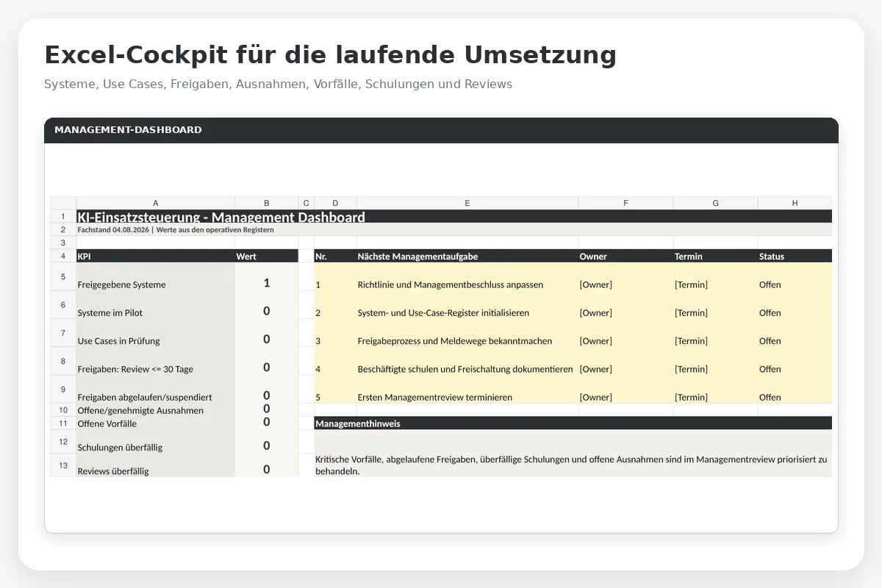Select column G header
This screenshot has width=882, height=588.
(x=715, y=203)
